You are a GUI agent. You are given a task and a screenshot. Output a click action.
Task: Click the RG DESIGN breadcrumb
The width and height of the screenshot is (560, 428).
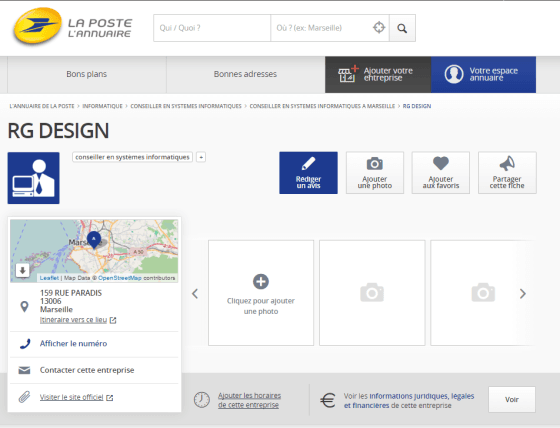click(x=417, y=106)
